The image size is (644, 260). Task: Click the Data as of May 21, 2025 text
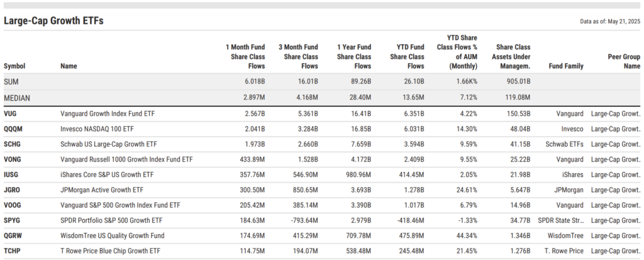(610, 22)
